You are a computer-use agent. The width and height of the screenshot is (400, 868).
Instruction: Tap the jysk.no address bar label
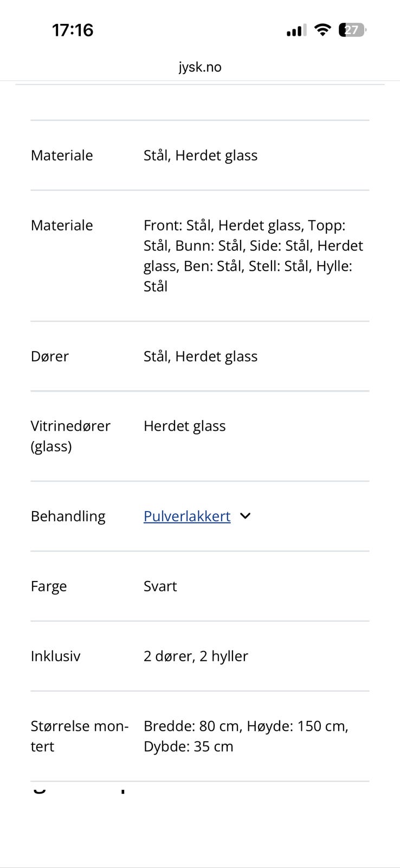pyautogui.click(x=200, y=67)
